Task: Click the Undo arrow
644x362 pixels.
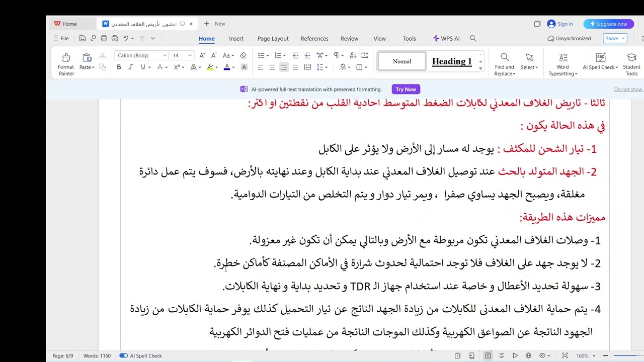Action: [x=126, y=38]
